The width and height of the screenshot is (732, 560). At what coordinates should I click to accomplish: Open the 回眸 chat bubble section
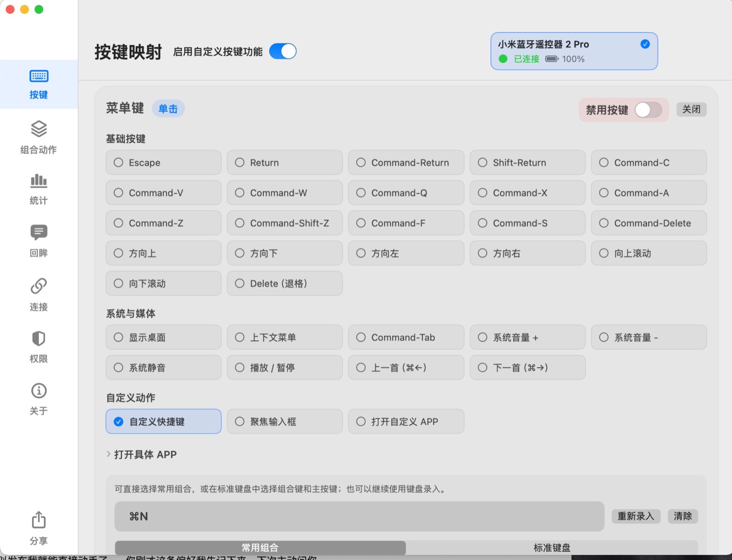pos(39,241)
